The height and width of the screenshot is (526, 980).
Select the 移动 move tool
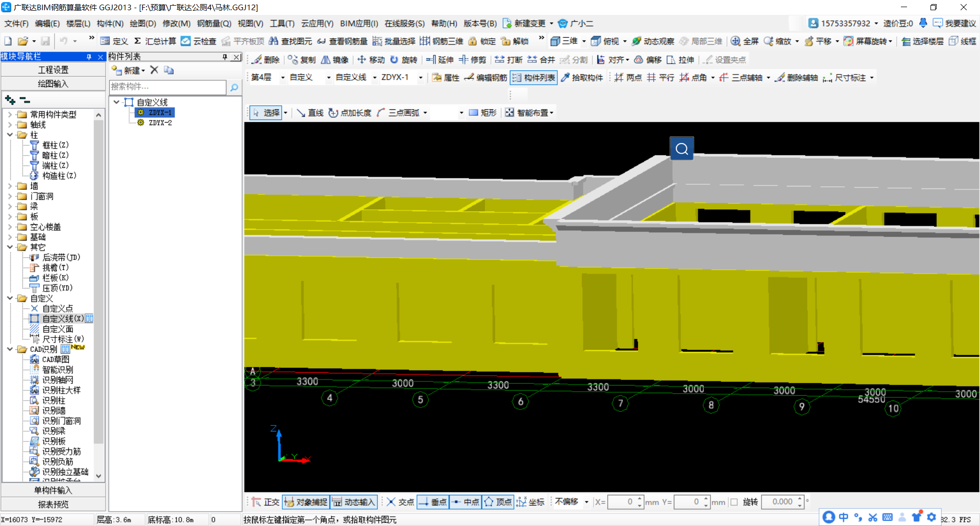click(x=371, y=60)
